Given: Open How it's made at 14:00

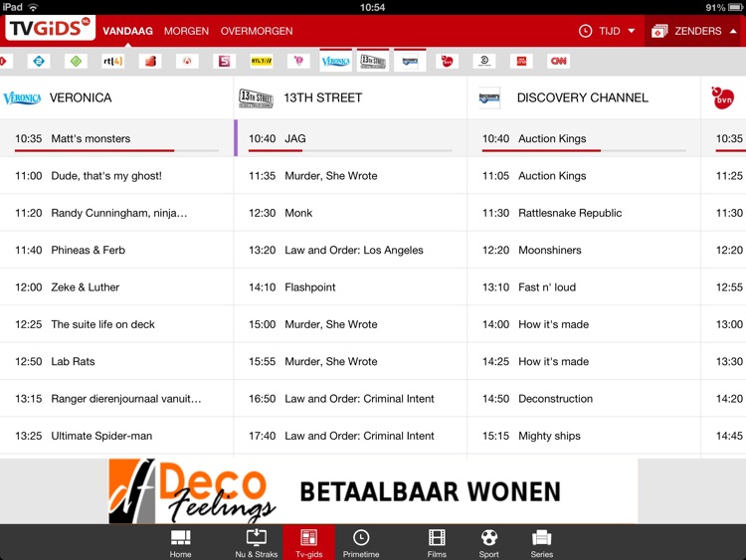Looking at the screenshot, I should tap(584, 324).
